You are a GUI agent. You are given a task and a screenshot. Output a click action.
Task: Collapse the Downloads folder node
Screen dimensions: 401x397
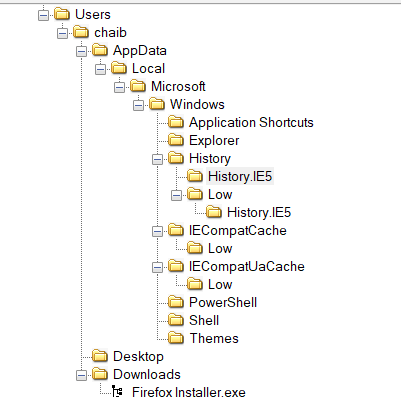81,375
